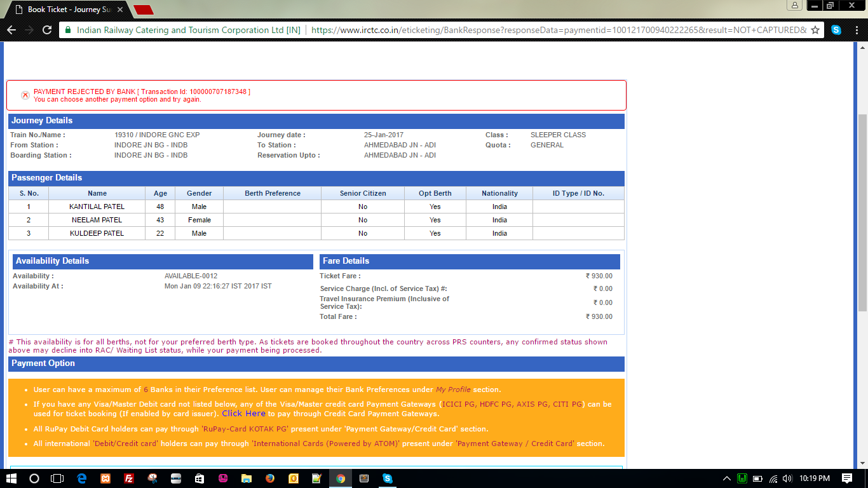The image size is (868, 488).
Task: Open Cortana search circle
Action: click(34, 478)
